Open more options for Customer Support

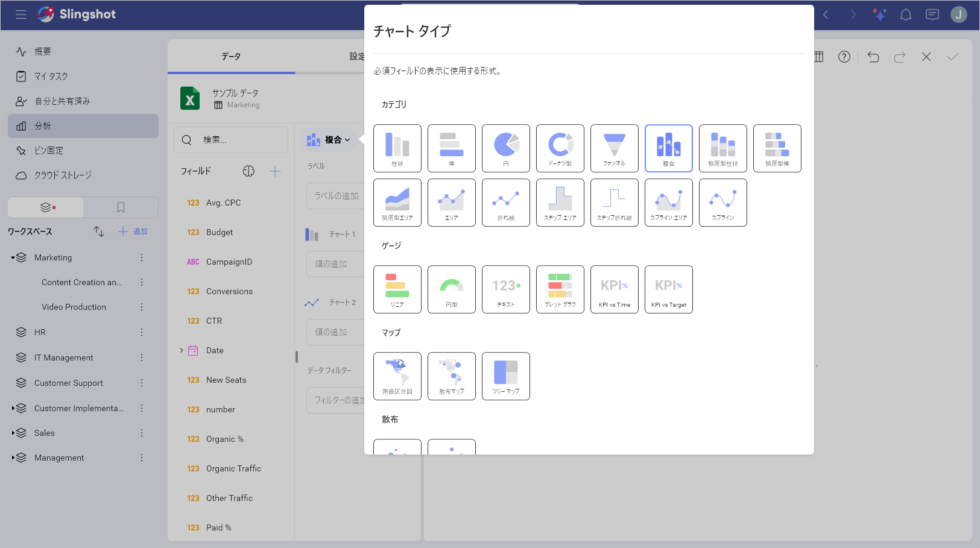(x=142, y=383)
